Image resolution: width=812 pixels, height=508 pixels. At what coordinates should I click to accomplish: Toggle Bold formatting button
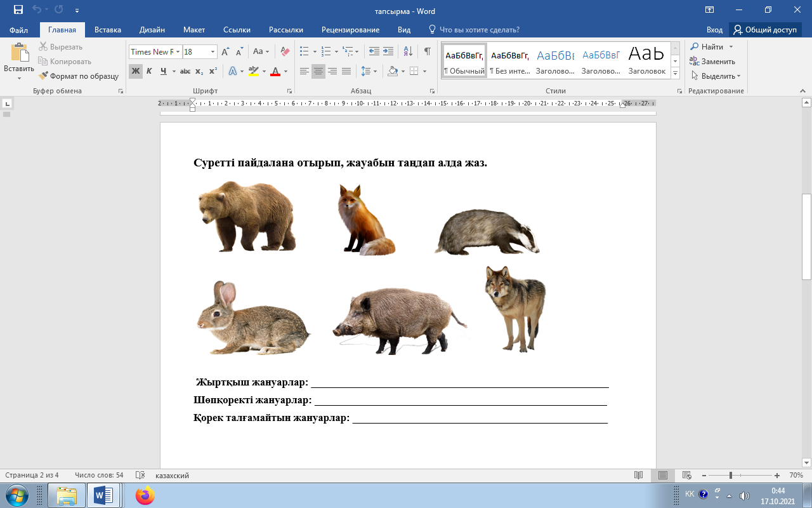tap(135, 71)
